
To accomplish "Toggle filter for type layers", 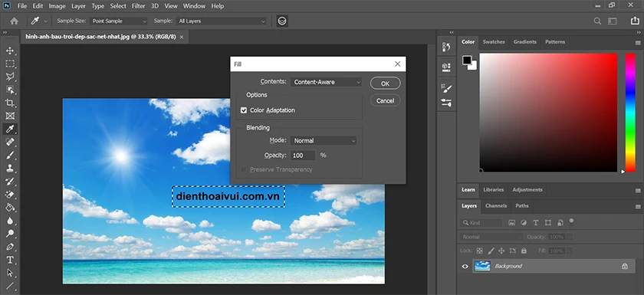I will tap(536, 223).
